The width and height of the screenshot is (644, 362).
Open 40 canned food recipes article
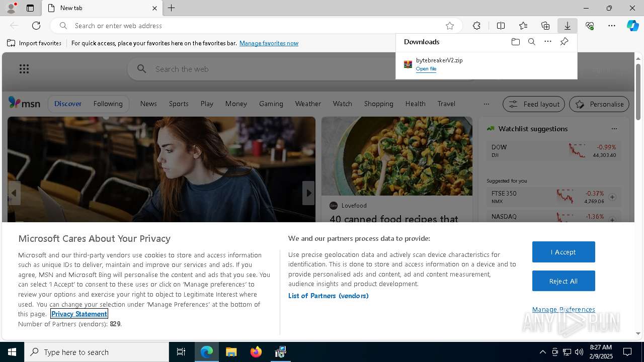coord(394,219)
